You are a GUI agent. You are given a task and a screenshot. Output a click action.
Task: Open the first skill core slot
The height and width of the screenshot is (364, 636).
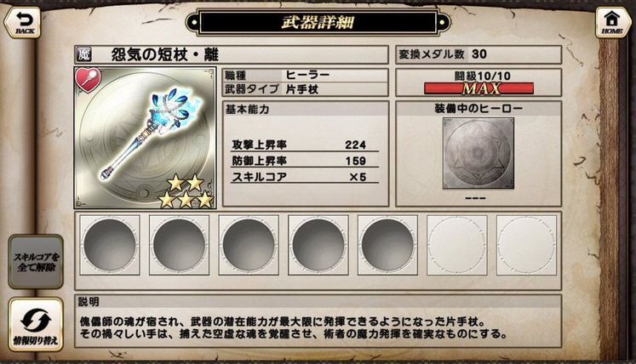110,245
